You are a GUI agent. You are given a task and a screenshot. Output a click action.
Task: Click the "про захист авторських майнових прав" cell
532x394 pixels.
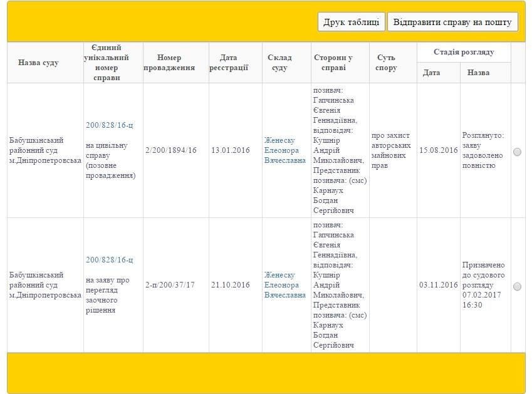[392, 151]
